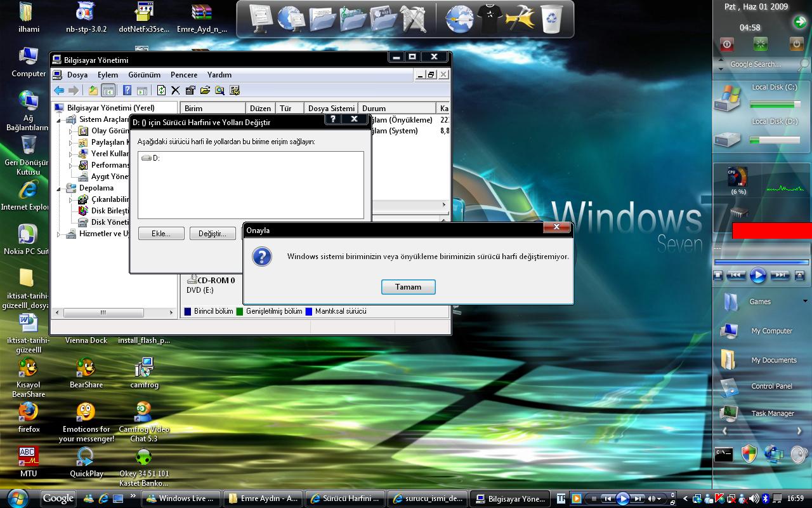Click Next track in sidebar media player
The height and width of the screenshot is (508, 812).
tap(780, 276)
